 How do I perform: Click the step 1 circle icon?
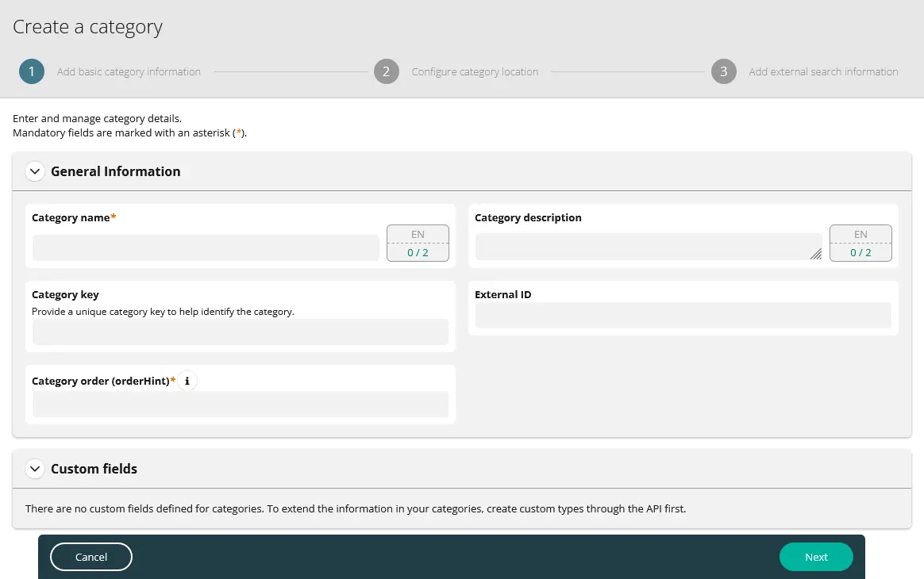(32, 71)
